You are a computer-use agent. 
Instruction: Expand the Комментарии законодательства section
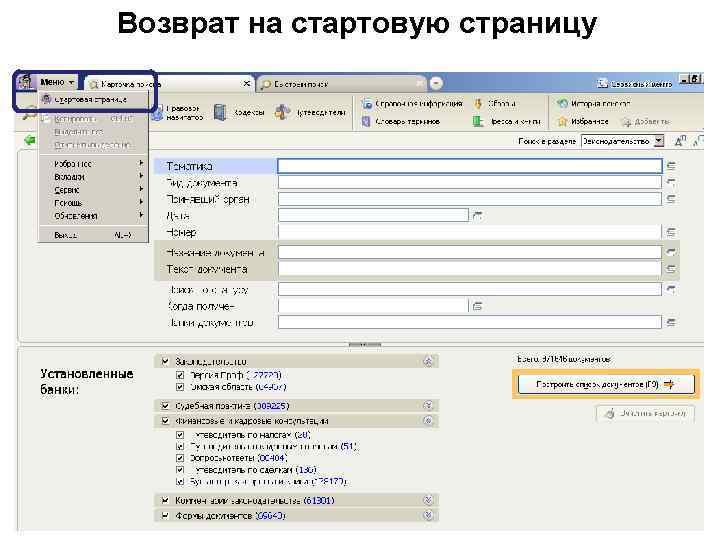coord(428,500)
